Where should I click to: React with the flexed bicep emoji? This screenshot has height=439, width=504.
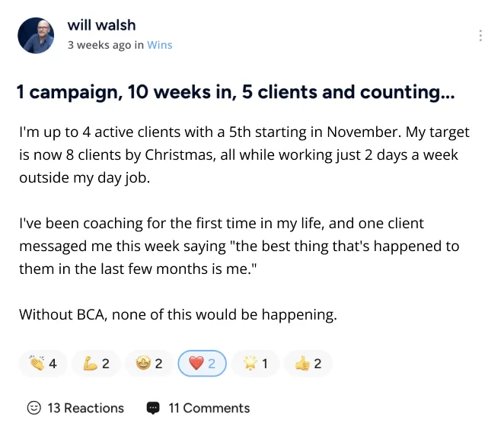coord(96,364)
